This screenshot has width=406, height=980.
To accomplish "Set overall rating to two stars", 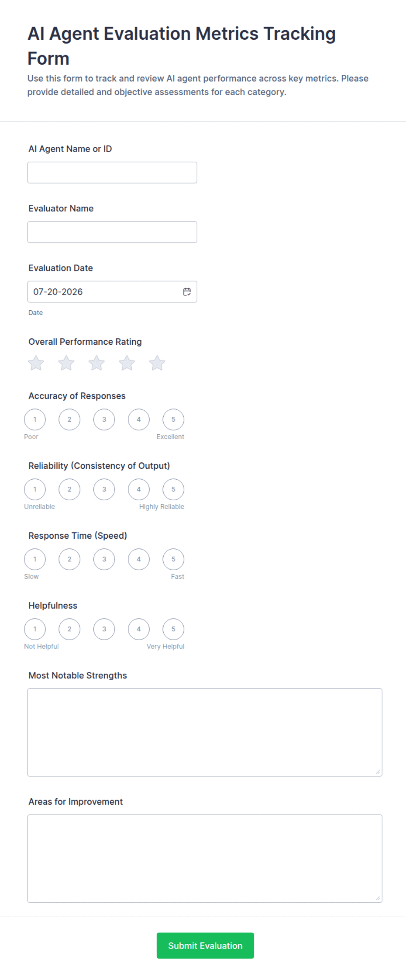I will click(66, 363).
